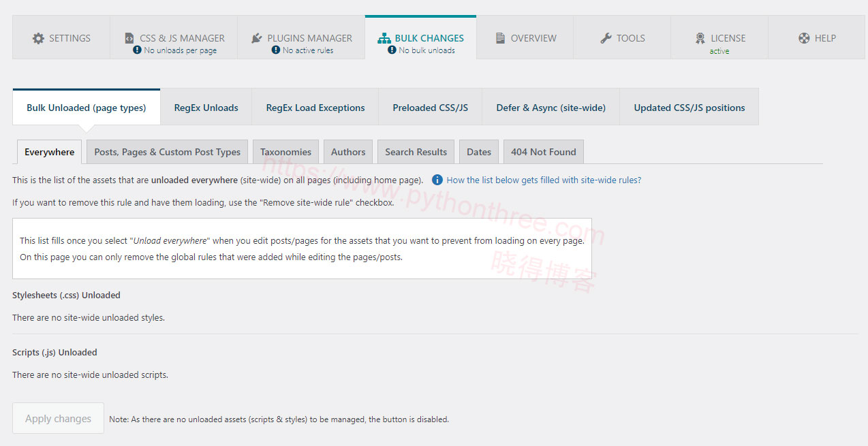Go to the OVERVIEW tab

coord(525,38)
